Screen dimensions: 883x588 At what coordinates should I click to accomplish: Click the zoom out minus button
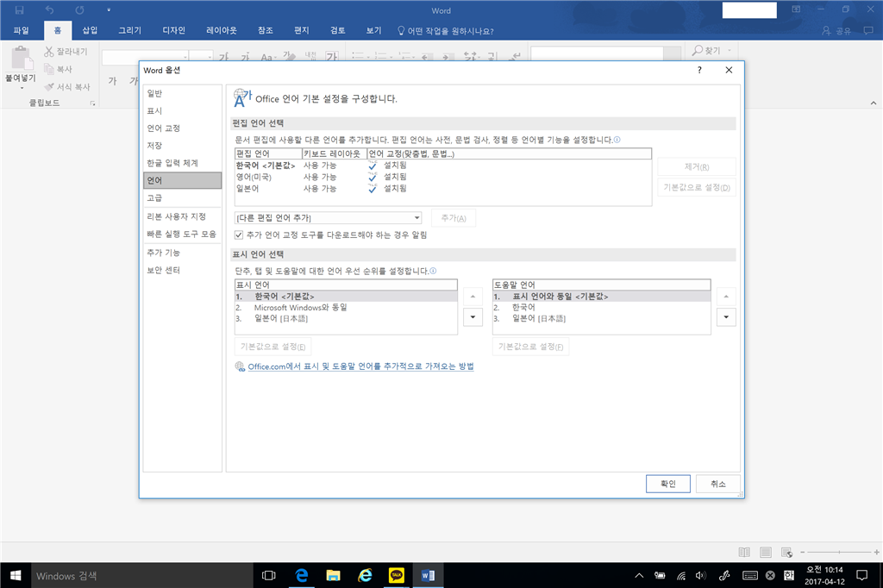803,552
